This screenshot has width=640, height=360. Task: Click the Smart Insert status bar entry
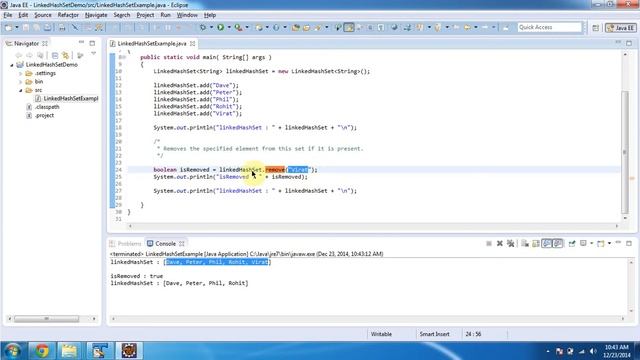coord(434,334)
